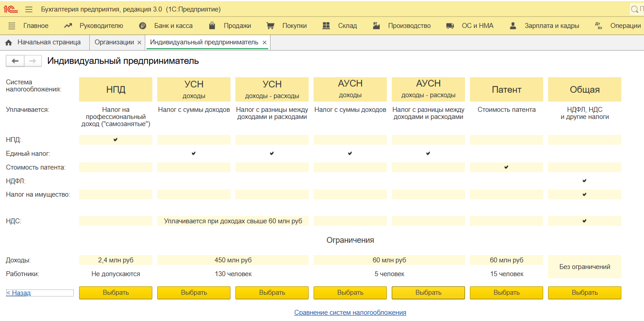Click the Назад link at bottom left

tap(19, 293)
